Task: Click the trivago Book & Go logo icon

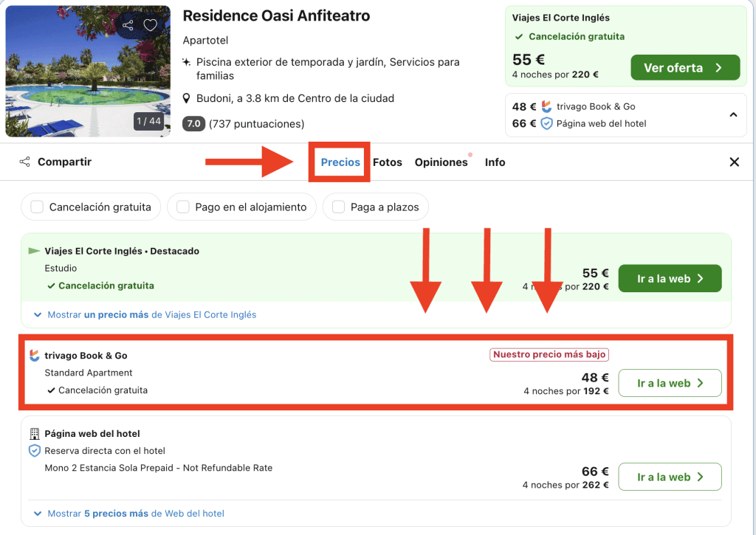Action: [35, 356]
